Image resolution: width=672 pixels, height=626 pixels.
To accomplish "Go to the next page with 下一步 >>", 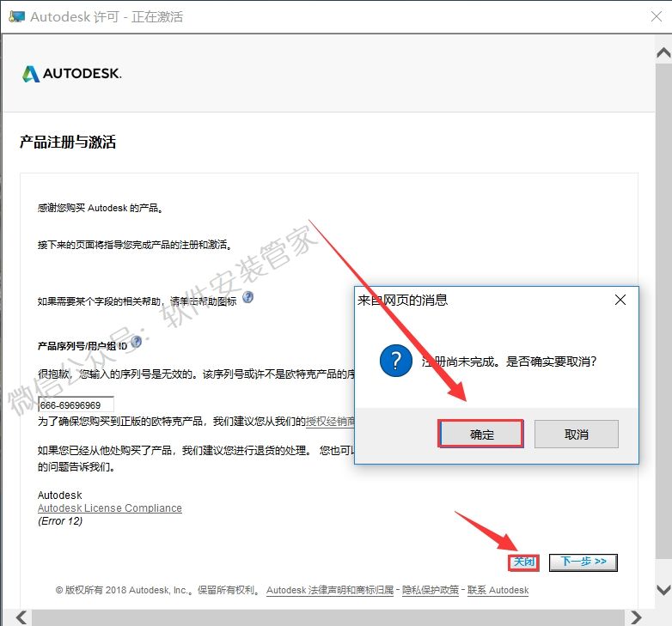I will pos(583,562).
